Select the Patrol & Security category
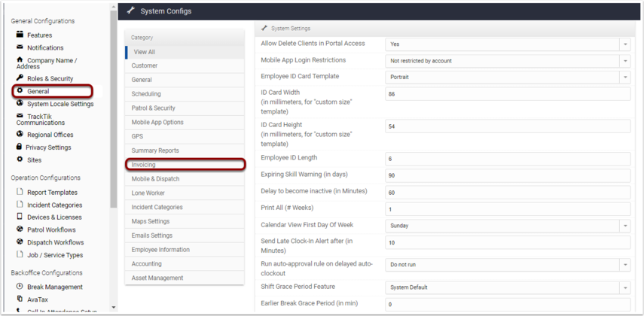The width and height of the screenshot is (644, 316). point(185,108)
